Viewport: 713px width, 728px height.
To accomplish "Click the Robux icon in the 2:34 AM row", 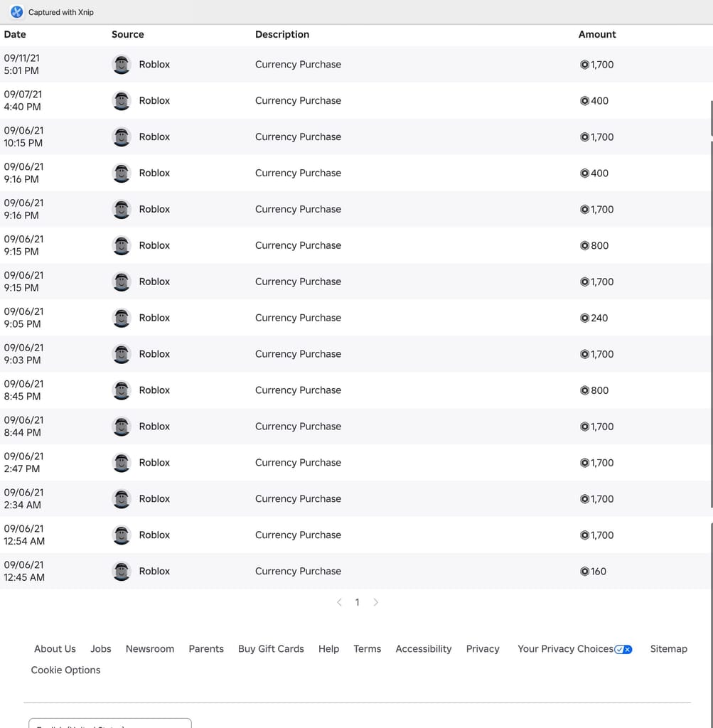I will tap(584, 499).
